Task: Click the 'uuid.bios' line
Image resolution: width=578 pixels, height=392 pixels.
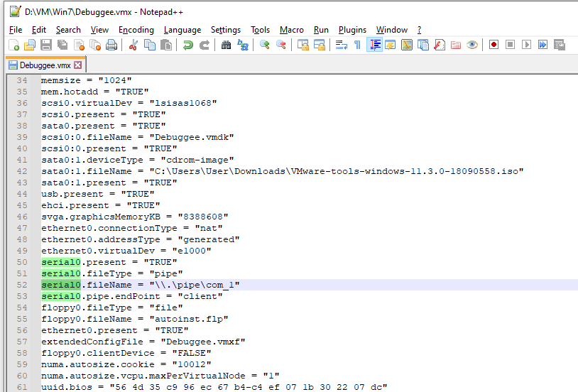Action: click(214, 387)
